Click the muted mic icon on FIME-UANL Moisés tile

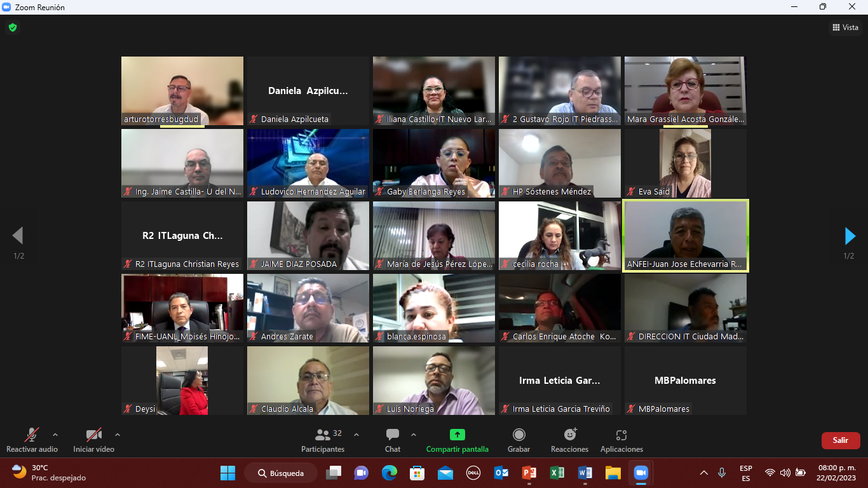(x=128, y=337)
